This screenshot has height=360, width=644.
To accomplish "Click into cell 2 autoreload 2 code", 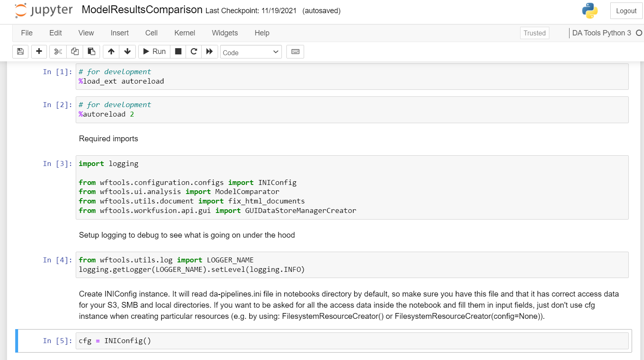I will [352, 110].
